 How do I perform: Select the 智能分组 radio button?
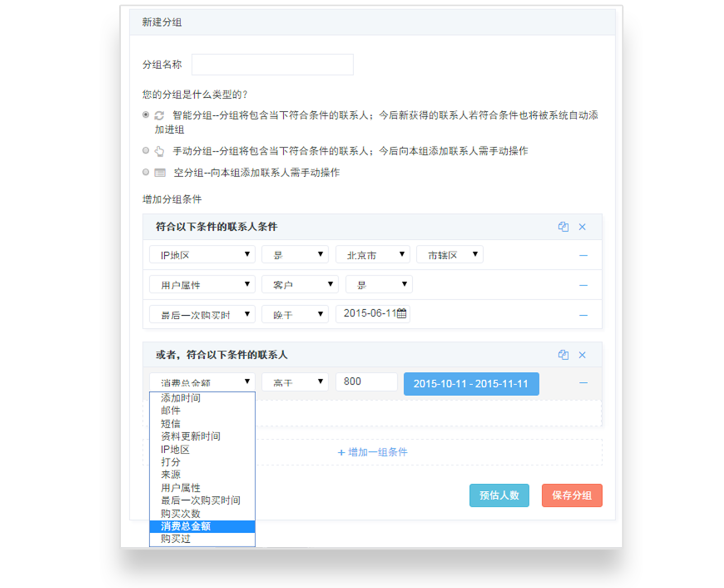[x=146, y=115]
